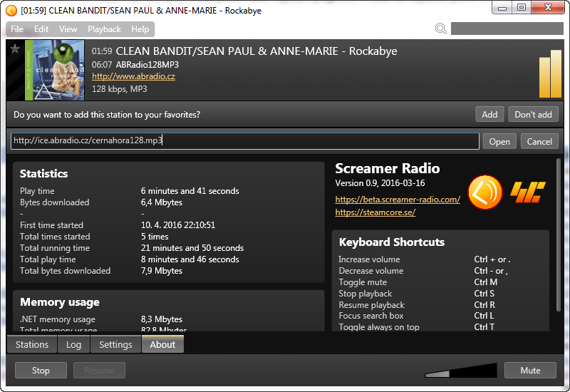Minimize the Screamer Radio window

click(x=502, y=7)
